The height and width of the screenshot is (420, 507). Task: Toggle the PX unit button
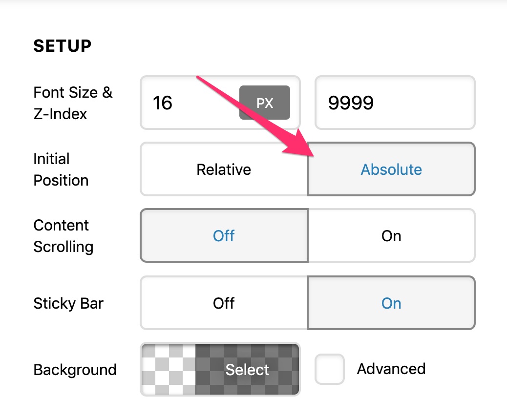point(265,103)
